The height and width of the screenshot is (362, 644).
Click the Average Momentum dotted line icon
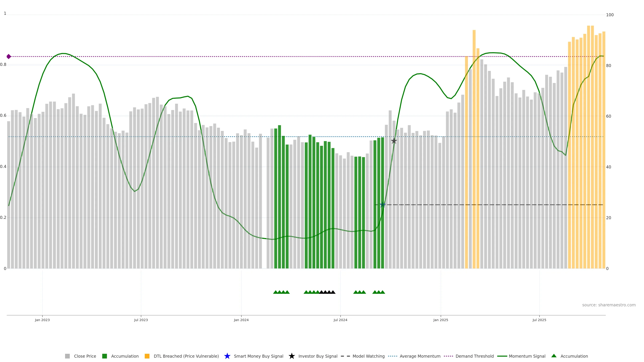point(392,356)
